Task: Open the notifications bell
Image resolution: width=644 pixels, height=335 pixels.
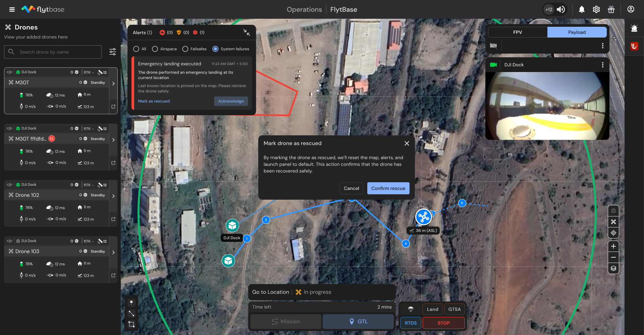Action: point(582,9)
